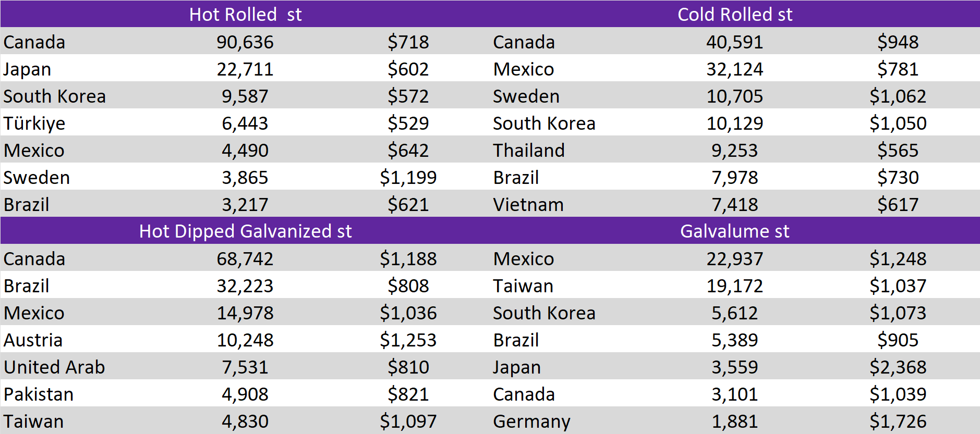Select the Galvalume st section header

pyautogui.click(x=734, y=231)
